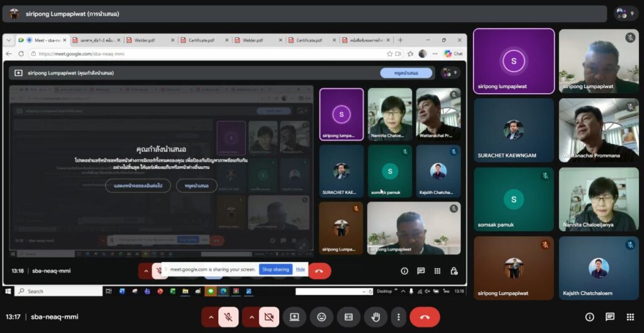Open the meeting details info icon
The width and height of the screenshot is (644, 333).
589,317
